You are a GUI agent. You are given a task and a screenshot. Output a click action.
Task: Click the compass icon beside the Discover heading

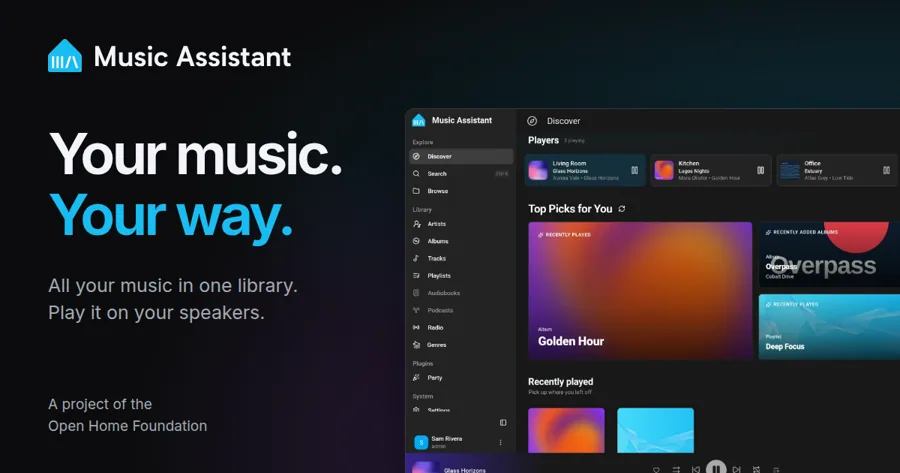(x=532, y=121)
